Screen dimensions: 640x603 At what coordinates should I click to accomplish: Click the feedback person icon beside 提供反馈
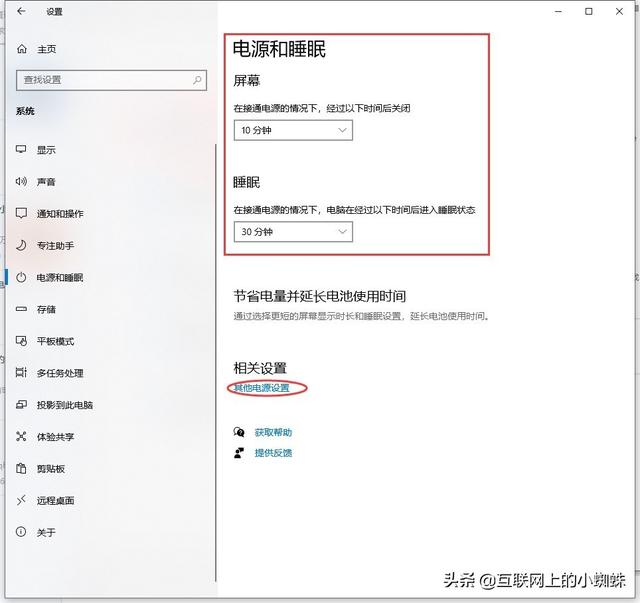pos(239,453)
